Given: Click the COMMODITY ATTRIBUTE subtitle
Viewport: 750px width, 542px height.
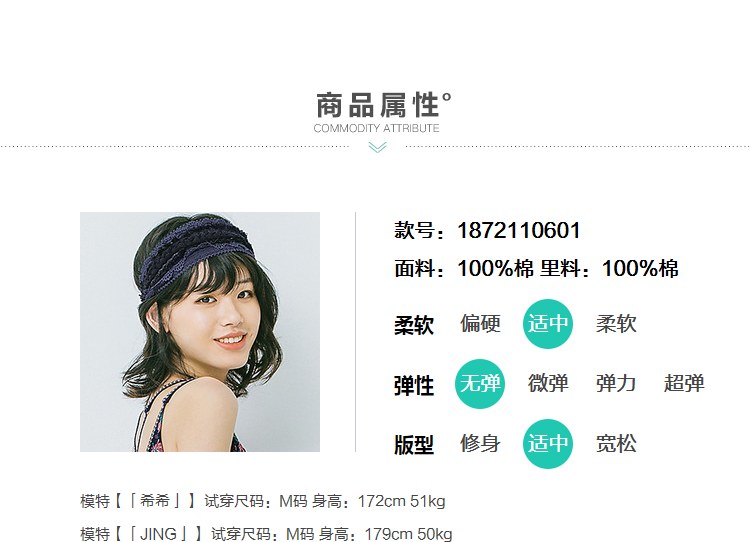Looking at the screenshot, I should 376,128.
